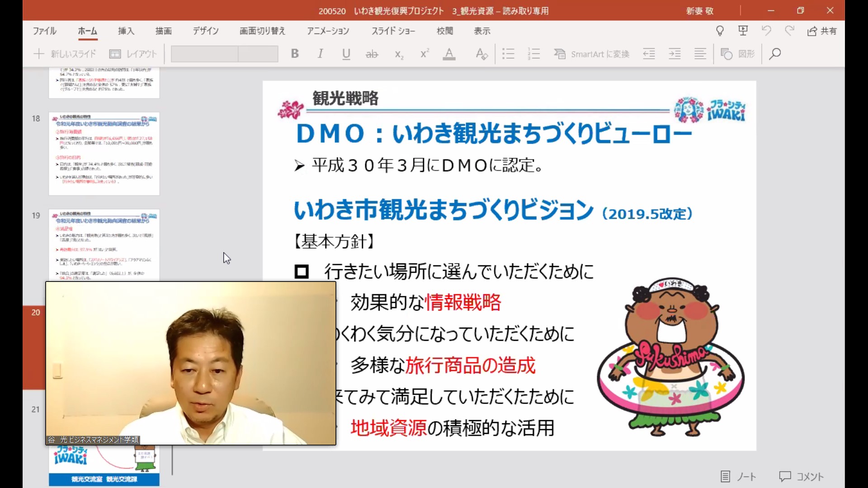This screenshot has width=868, height=488.
Task: Switch to the 挿入 tab
Action: click(x=126, y=31)
